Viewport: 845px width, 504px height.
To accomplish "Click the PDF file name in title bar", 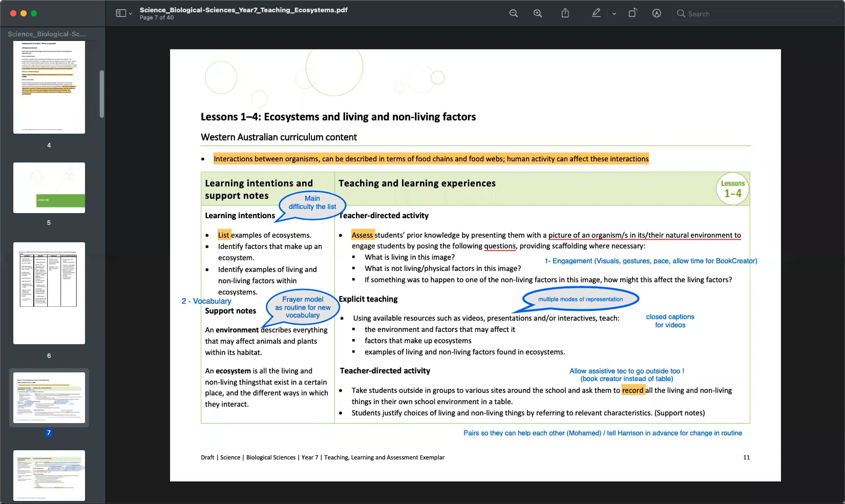I will pos(244,10).
